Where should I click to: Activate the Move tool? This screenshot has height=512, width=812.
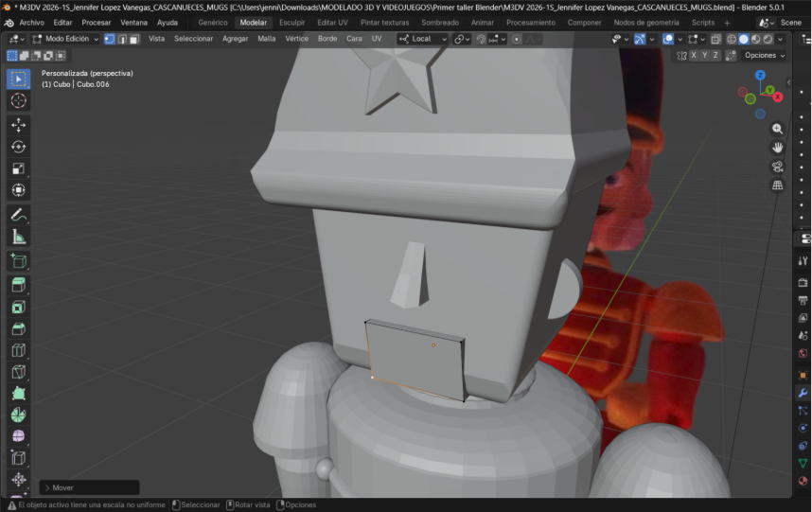[18, 124]
